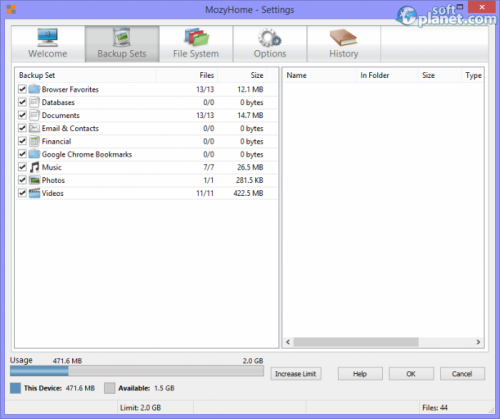Click the 281.5 KB size value
Viewport: 500px width, 419px height.
pos(250,180)
